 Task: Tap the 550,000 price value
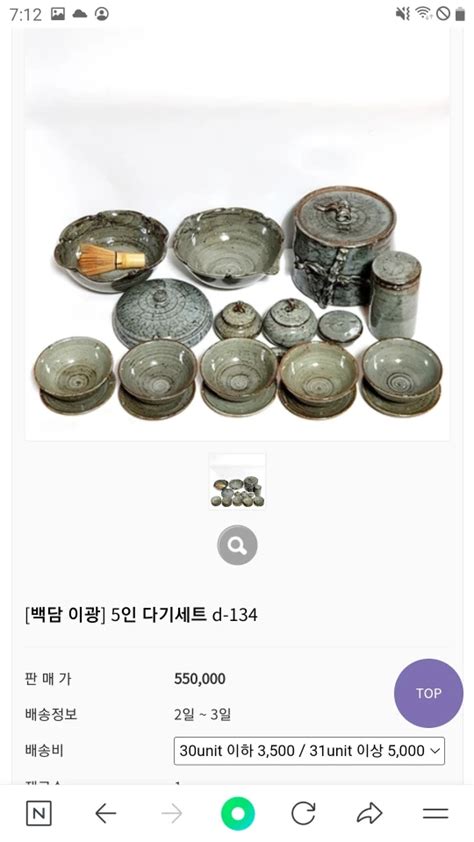coord(200,679)
